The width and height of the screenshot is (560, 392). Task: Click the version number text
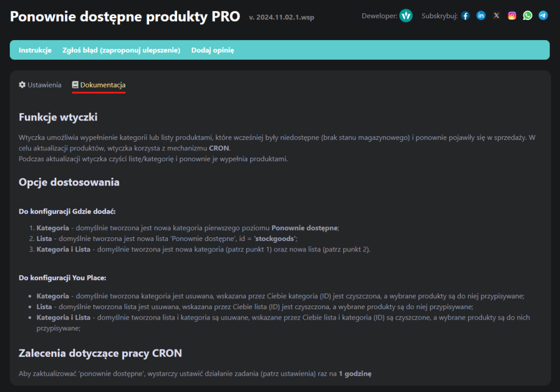click(x=281, y=18)
